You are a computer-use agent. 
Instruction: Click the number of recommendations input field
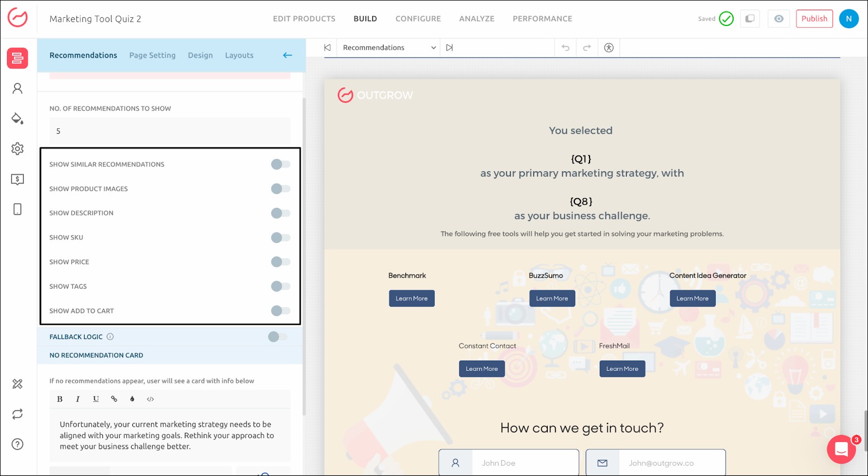click(170, 131)
